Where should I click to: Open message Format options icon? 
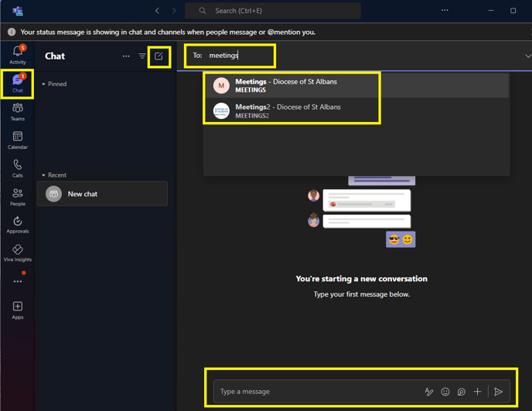(429, 392)
